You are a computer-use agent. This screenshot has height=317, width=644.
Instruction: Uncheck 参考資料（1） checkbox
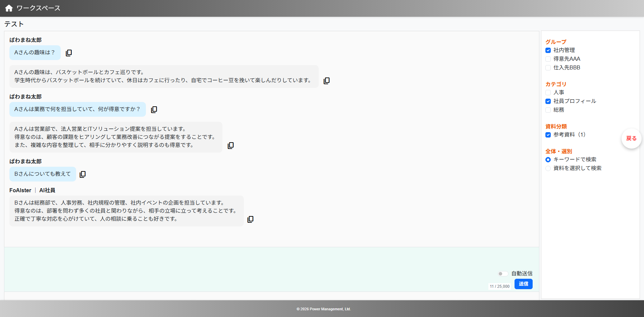pos(548,135)
